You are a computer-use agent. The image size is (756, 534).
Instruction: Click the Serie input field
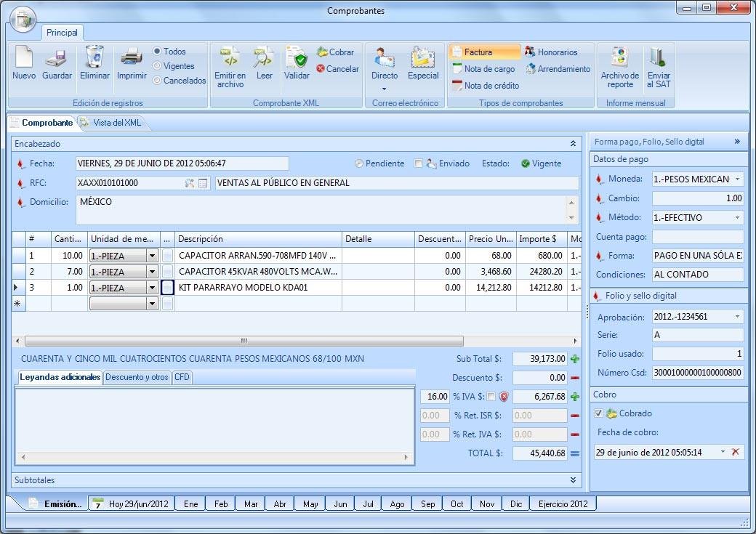697,335
